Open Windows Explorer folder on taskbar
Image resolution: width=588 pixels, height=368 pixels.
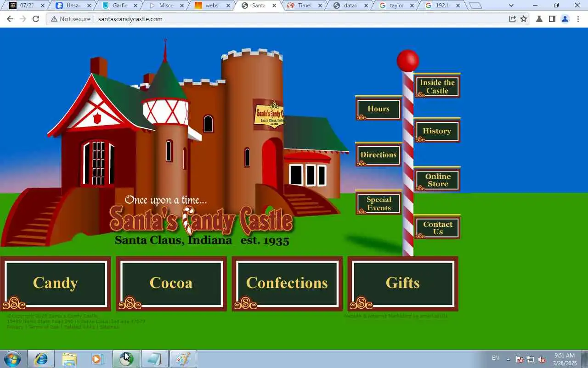click(69, 359)
